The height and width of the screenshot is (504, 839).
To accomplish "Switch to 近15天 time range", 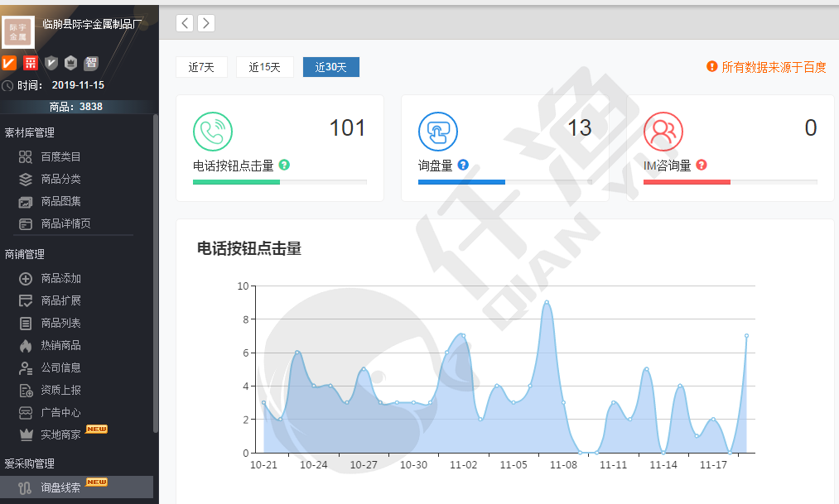I will pos(265,67).
